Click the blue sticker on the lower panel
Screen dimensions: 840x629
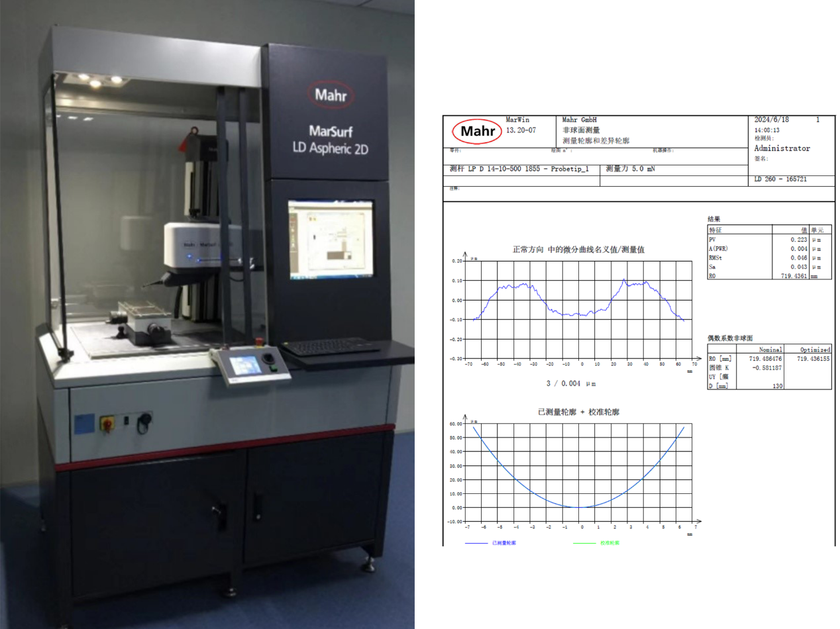[x=84, y=424]
